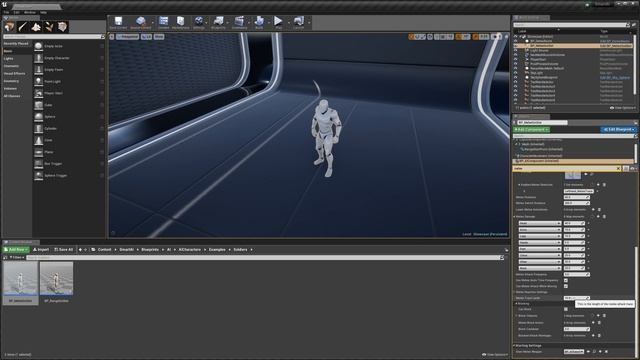
Task: Open Edit Blueprint dropdown
Action: point(618,129)
